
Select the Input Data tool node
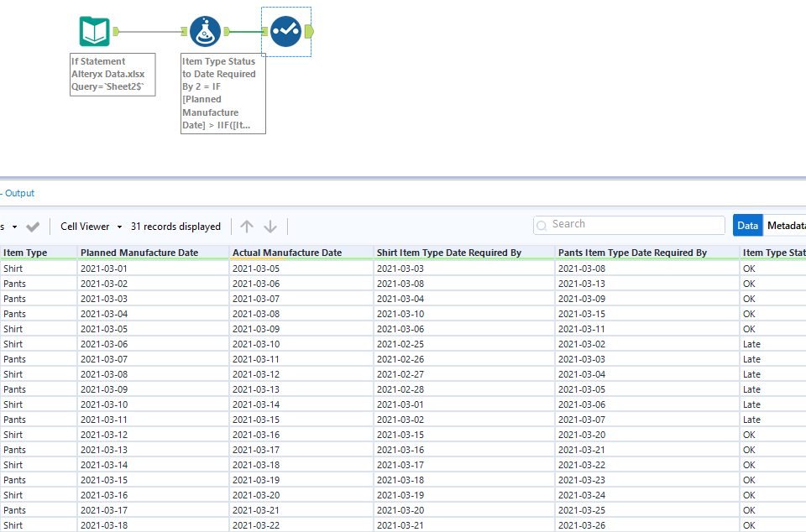coord(94,31)
